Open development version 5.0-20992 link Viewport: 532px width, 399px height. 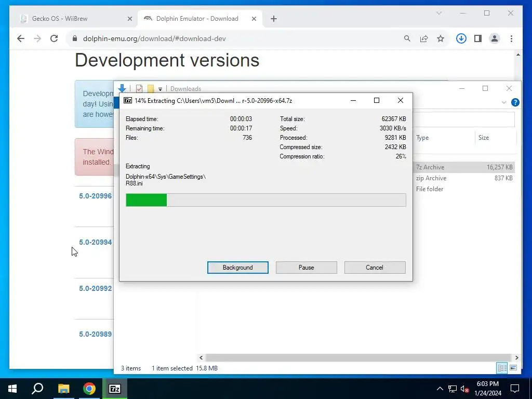click(96, 288)
